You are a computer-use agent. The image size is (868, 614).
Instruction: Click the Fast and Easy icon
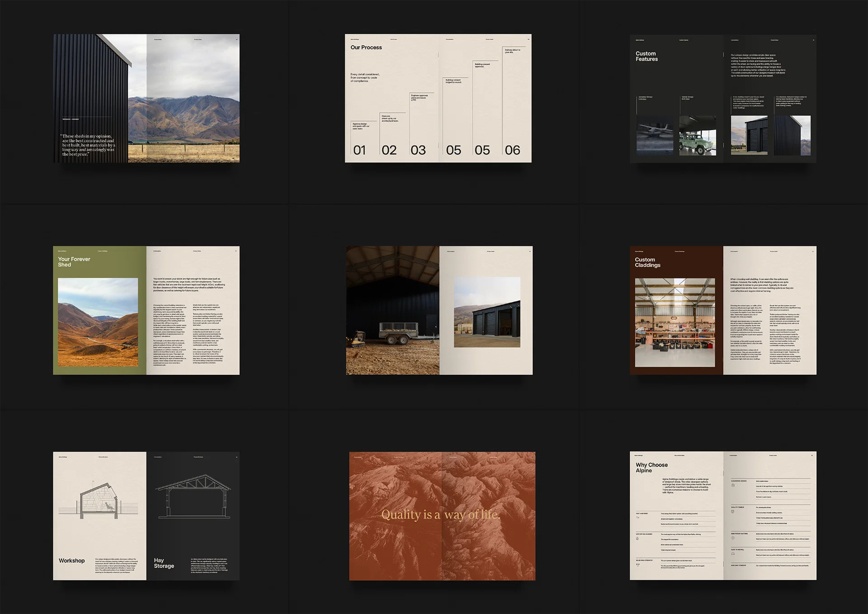(x=637, y=518)
